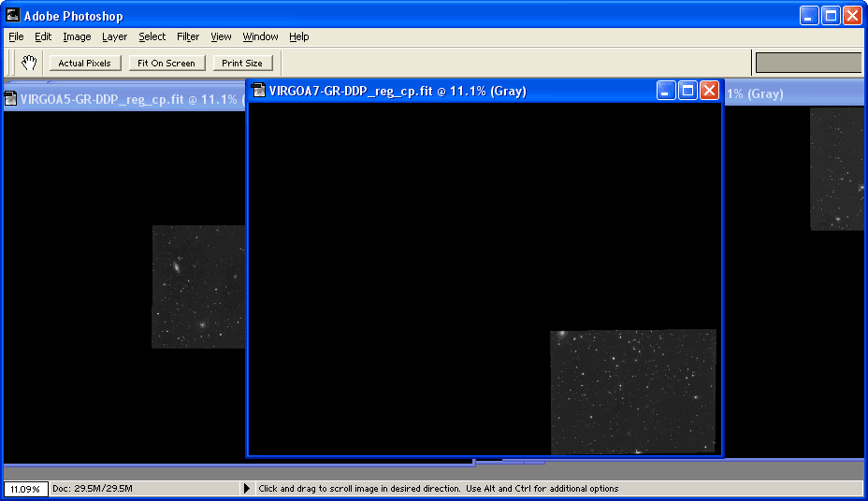Open the File menu
Screen dimensions: 868x501
(16, 37)
